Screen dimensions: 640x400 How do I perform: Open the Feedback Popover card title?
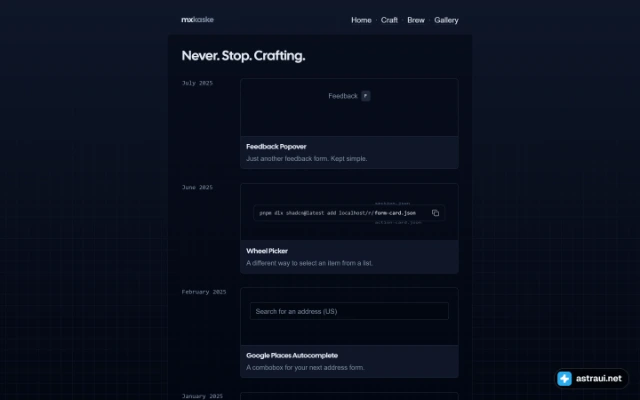276,147
